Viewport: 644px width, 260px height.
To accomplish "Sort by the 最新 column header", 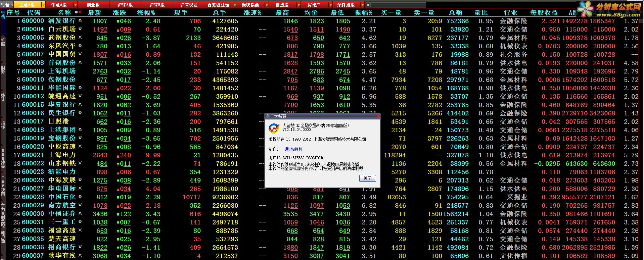I will (x=95, y=12).
